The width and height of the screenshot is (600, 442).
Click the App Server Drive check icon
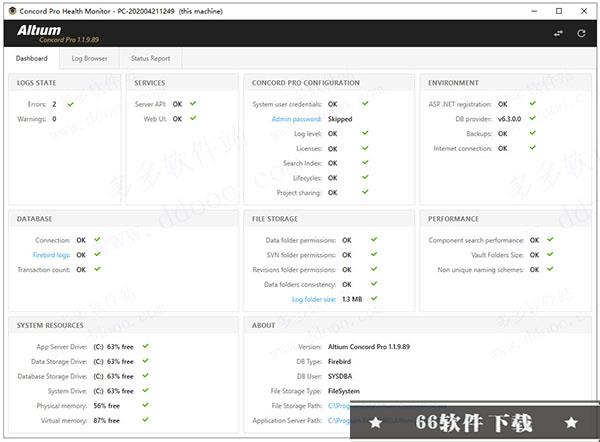pyautogui.click(x=145, y=346)
